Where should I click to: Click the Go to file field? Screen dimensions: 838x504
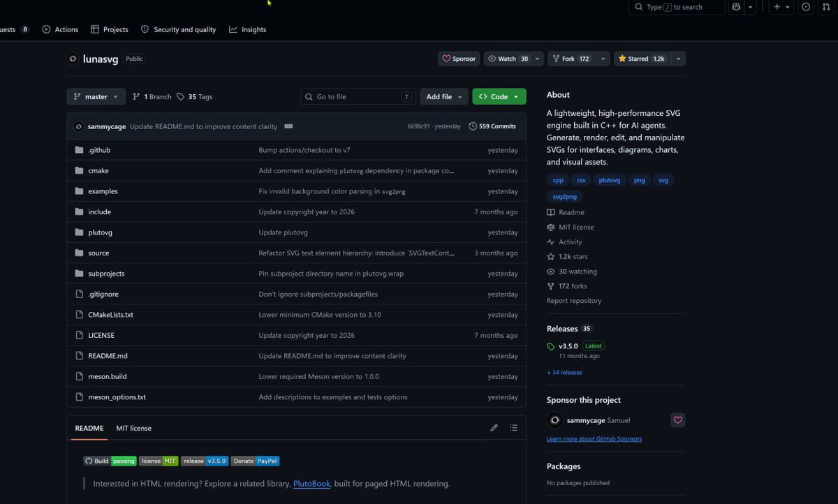358,96
